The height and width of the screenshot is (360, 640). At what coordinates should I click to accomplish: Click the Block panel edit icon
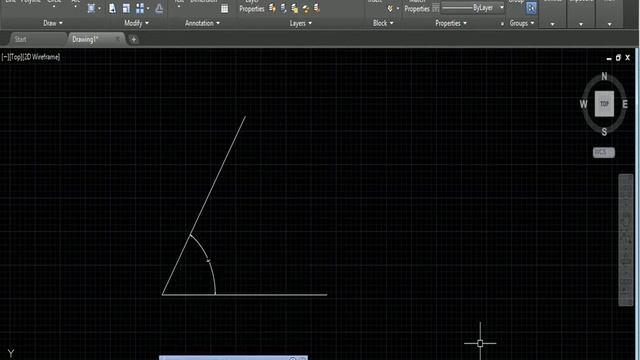[x=390, y=8]
